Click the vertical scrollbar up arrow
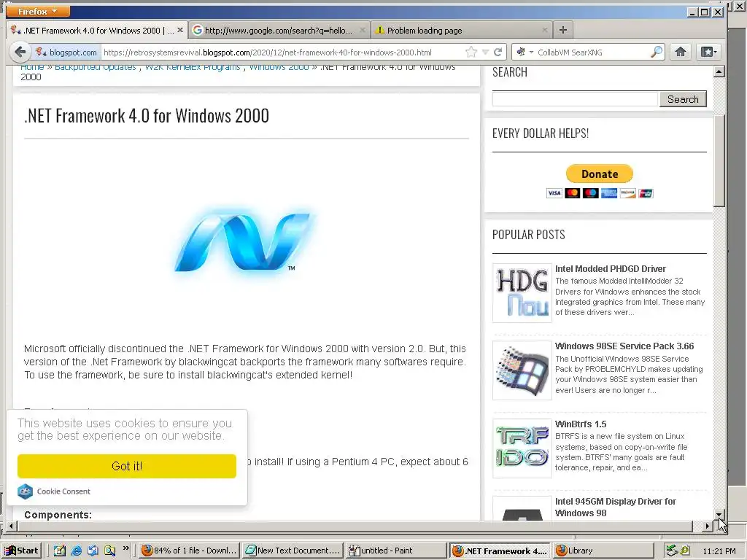This screenshot has width=747, height=560. 719,72
